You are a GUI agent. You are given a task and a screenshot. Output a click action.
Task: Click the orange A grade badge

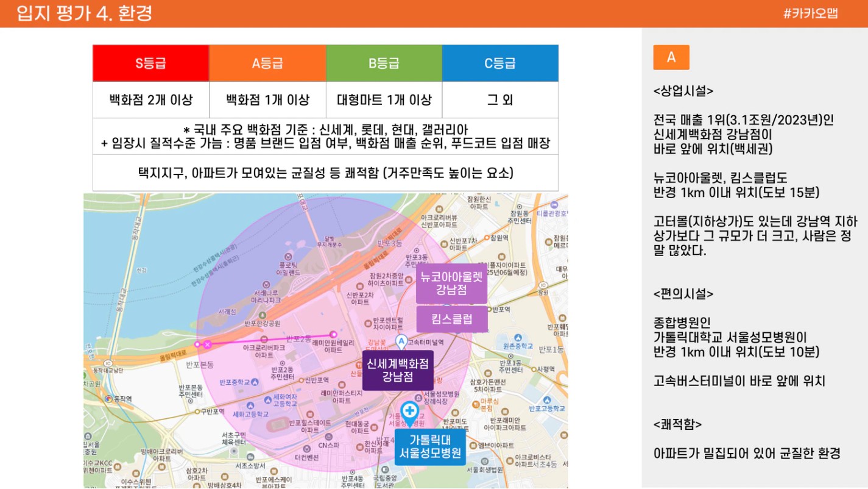[x=671, y=57]
